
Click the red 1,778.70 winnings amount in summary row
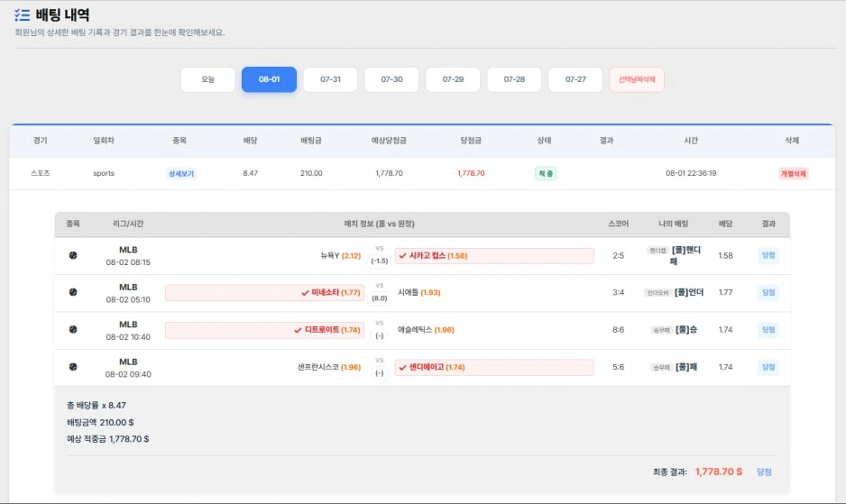[x=471, y=173]
